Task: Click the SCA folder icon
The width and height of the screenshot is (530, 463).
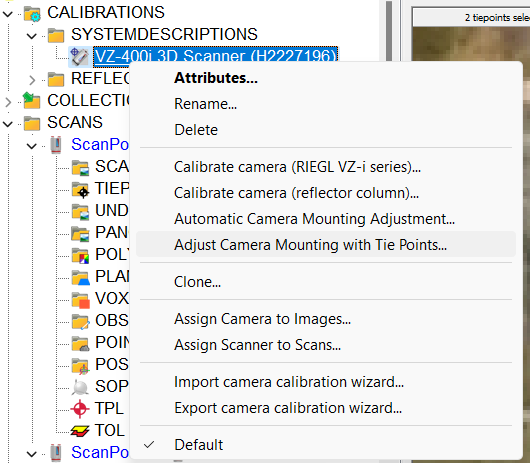Action: (x=80, y=168)
